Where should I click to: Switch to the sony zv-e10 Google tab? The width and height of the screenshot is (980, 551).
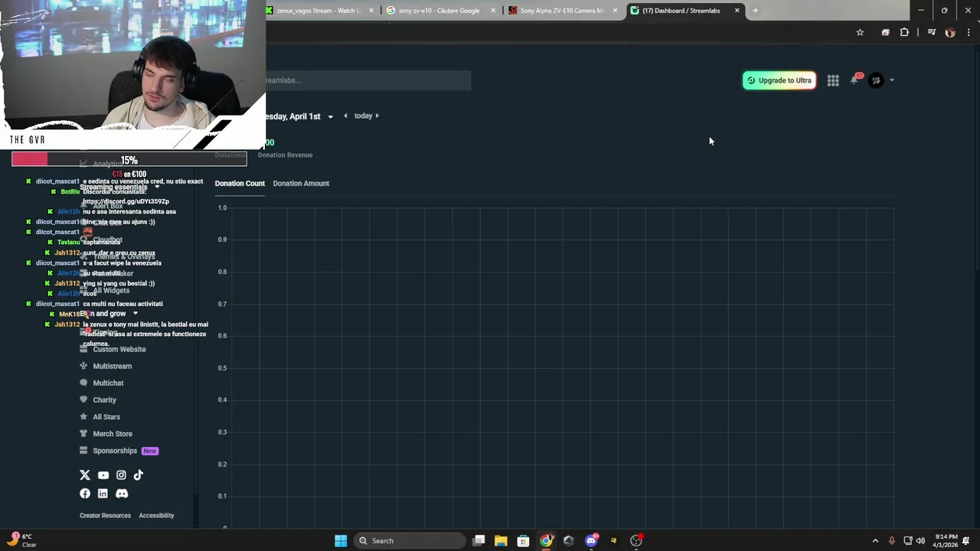point(439,11)
